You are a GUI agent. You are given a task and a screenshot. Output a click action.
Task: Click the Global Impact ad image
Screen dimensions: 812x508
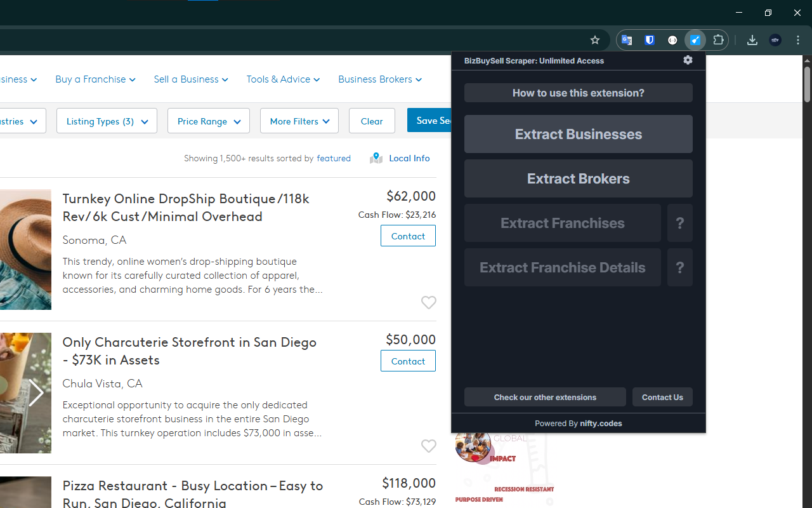click(504, 470)
